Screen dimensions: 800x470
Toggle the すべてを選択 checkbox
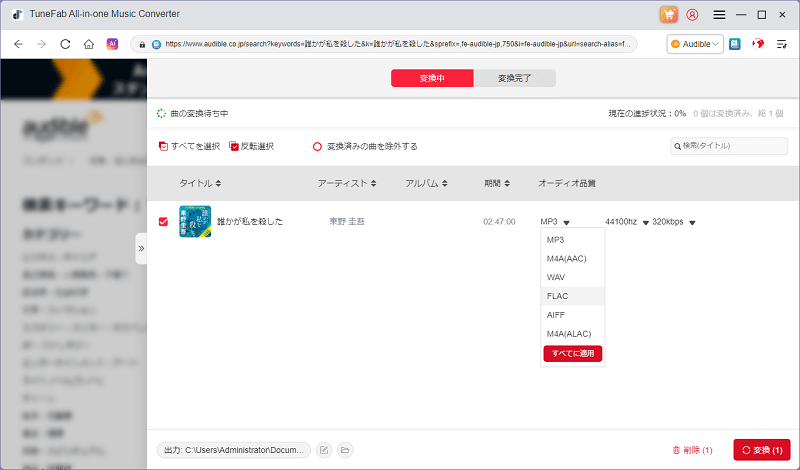click(164, 146)
